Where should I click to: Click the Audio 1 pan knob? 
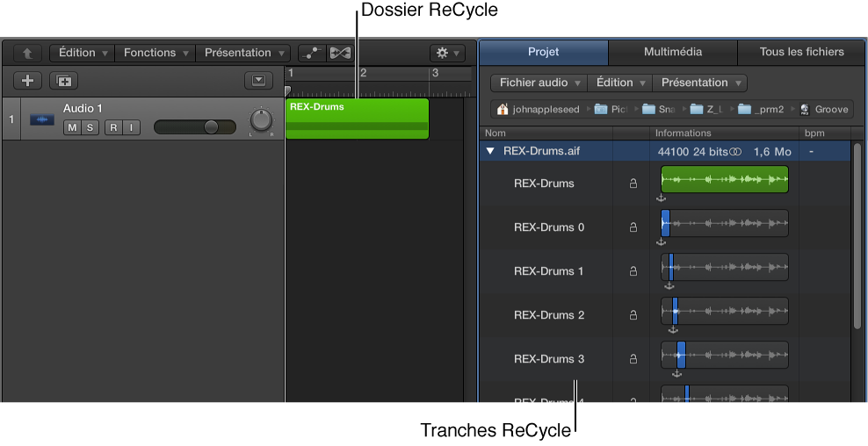260,119
